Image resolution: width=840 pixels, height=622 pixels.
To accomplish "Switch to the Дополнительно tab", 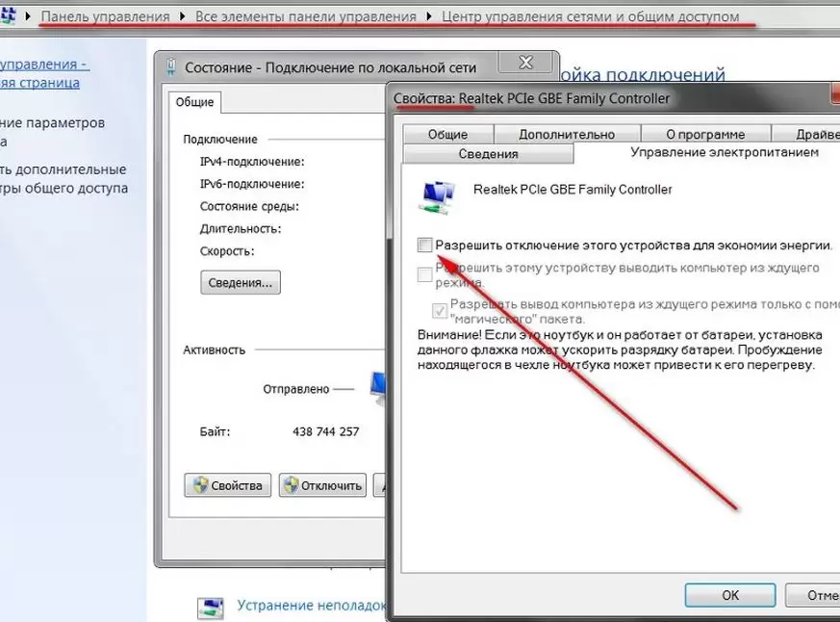I will click(x=567, y=135).
